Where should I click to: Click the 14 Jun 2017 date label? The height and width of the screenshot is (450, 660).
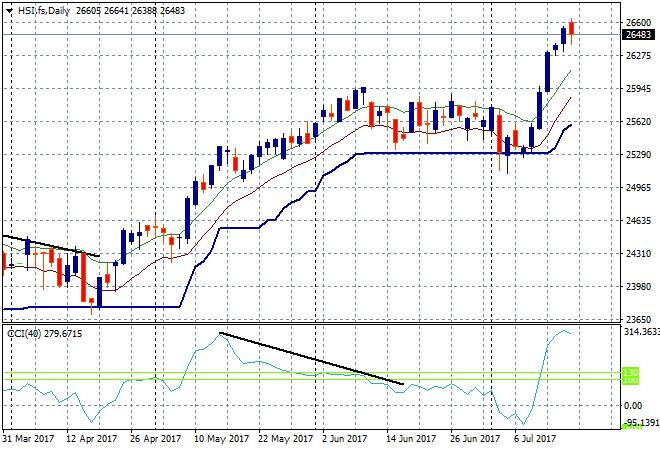tap(411, 439)
